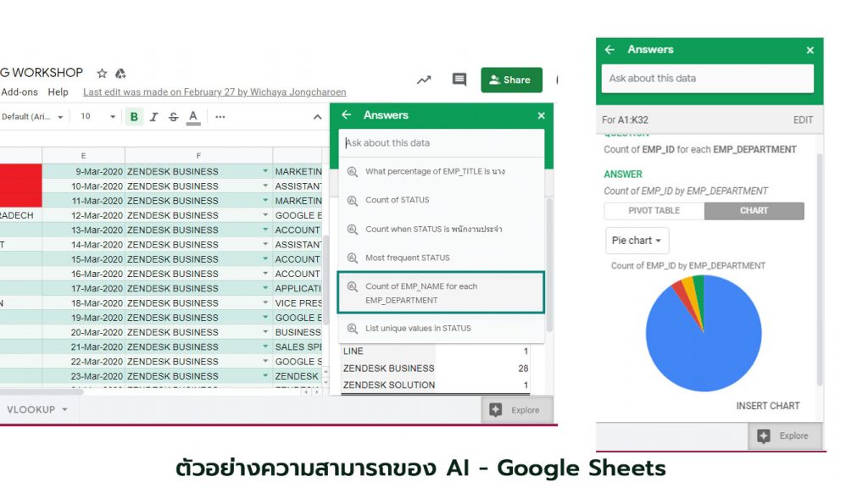Open the activity trend icon
The height and width of the screenshot is (488, 868).
pyautogui.click(x=424, y=80)
